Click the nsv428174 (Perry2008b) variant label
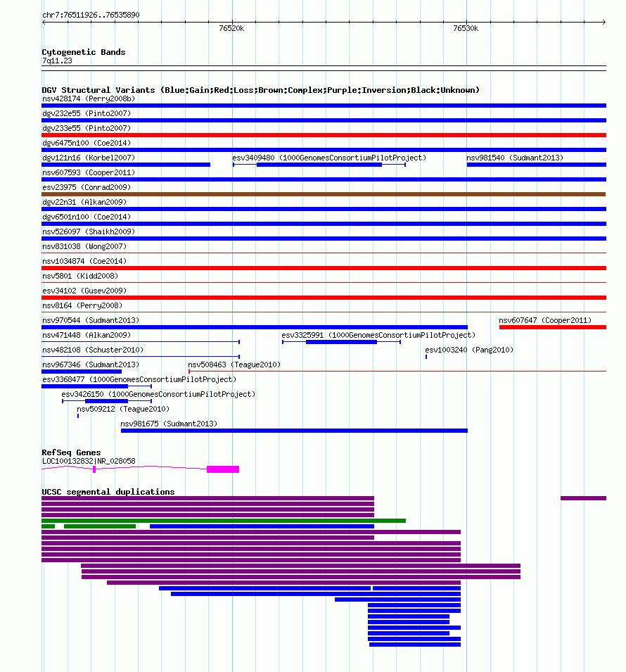This screenshot has height=672, width=626. tap(89, 99)
